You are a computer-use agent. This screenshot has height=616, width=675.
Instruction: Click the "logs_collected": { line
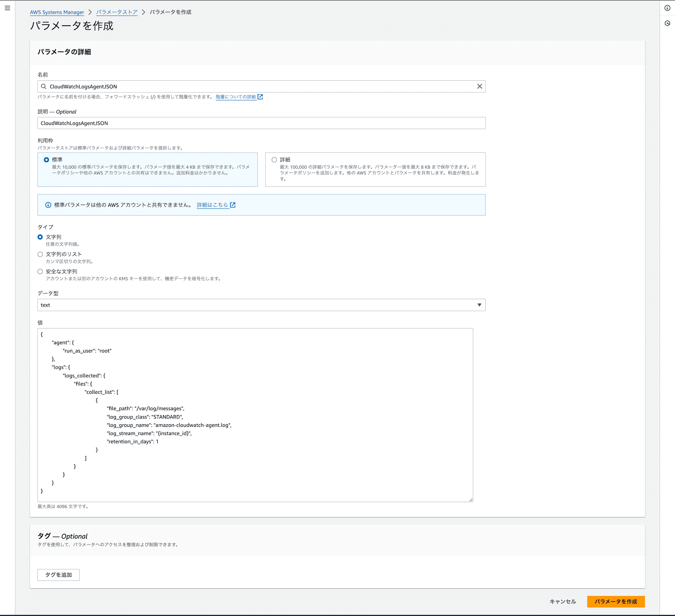(x=84, y=376)
